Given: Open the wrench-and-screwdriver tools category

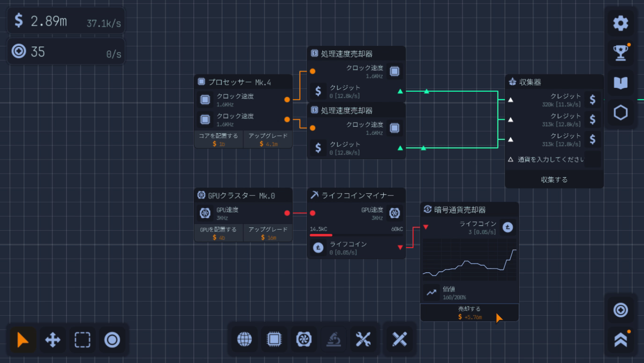Looking at the screenshot, I should point(364,340).
